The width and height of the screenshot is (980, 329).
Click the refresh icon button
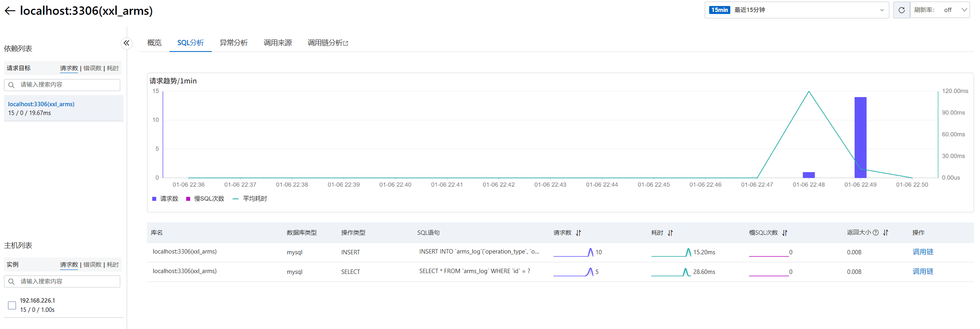pyautogui.click(x=901, y=10)
